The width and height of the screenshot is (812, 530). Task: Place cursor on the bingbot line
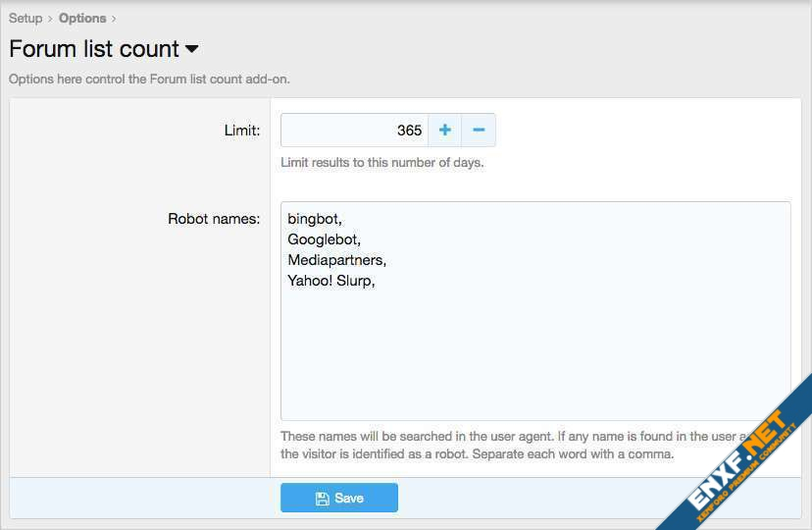click(x=315, y=219)
